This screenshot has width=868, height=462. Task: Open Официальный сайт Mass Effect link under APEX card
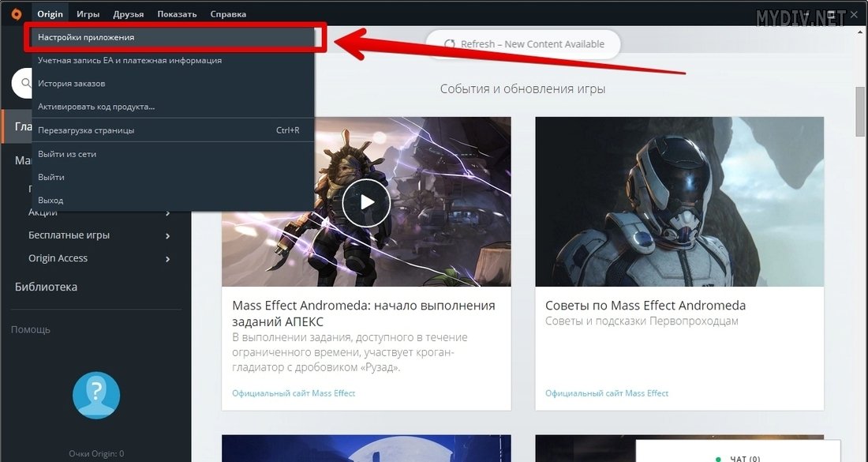click(294, 393)
